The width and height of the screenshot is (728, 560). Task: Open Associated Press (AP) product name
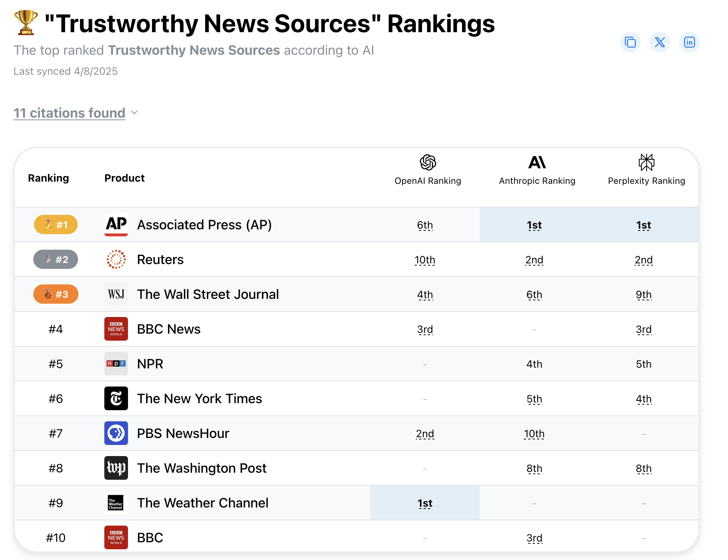[205, 225]
